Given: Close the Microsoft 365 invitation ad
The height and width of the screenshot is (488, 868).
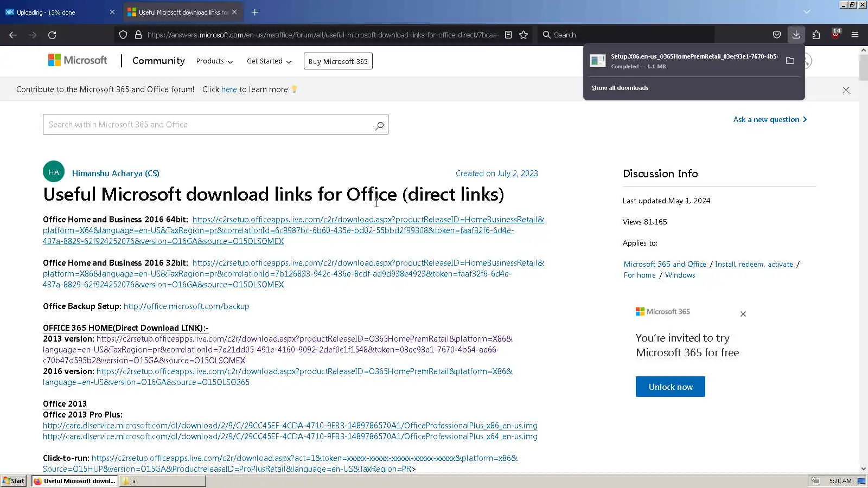Looking at the screenshot, I should (743, 314).
